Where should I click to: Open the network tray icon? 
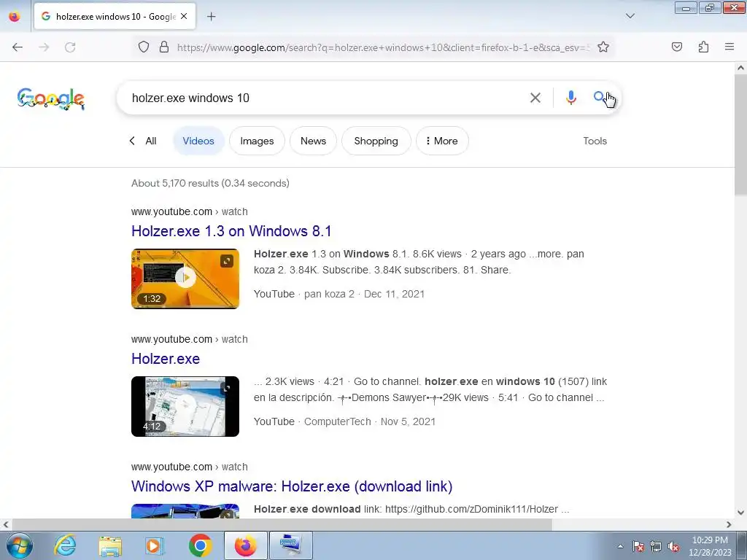click(656, 546)
